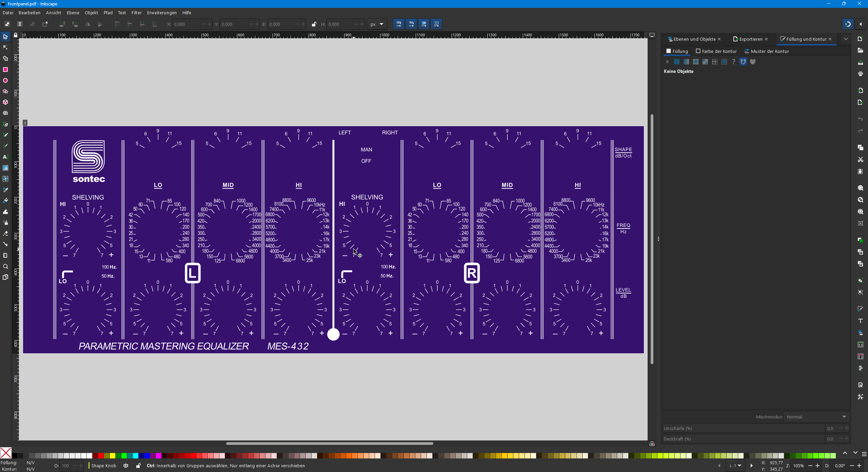868x472 pixels.
Task: Select the Gradient tool
Action: click(x=5, y=168)
